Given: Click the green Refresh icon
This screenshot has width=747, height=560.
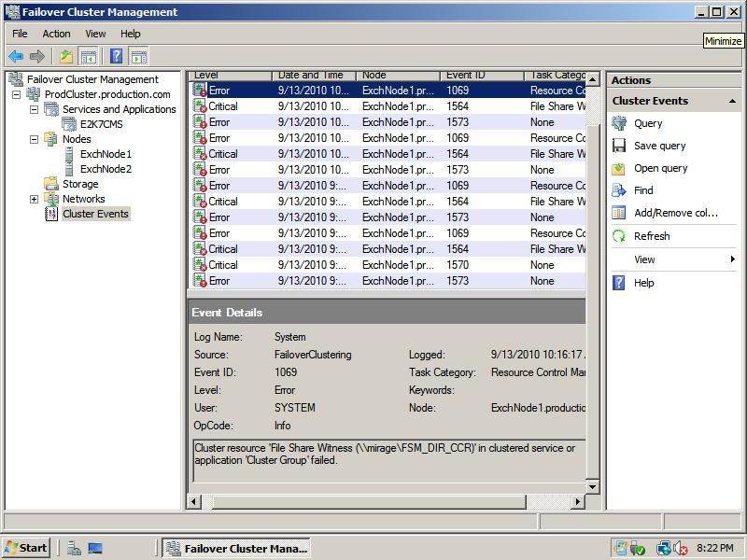Looking at the screenshot, I should click(x=619, y=236).
